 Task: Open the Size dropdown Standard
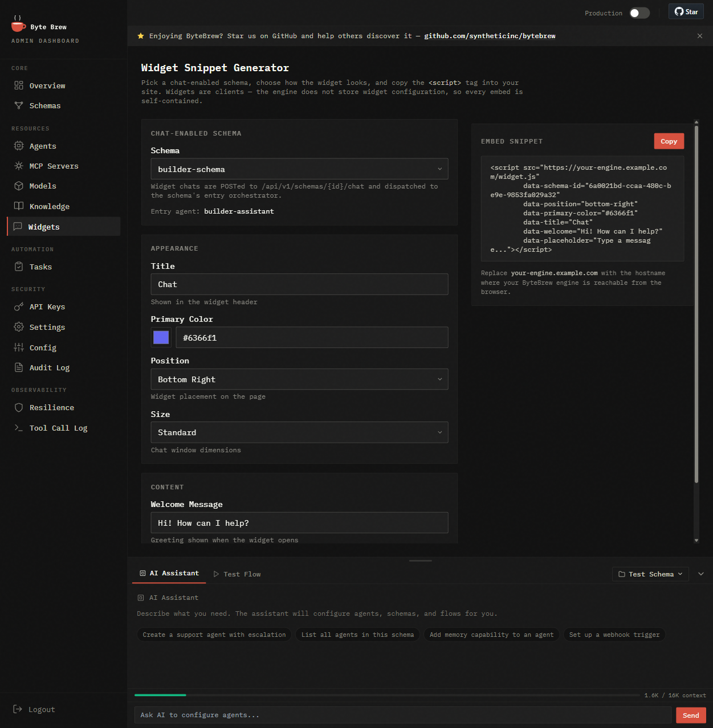click(299, 432)
